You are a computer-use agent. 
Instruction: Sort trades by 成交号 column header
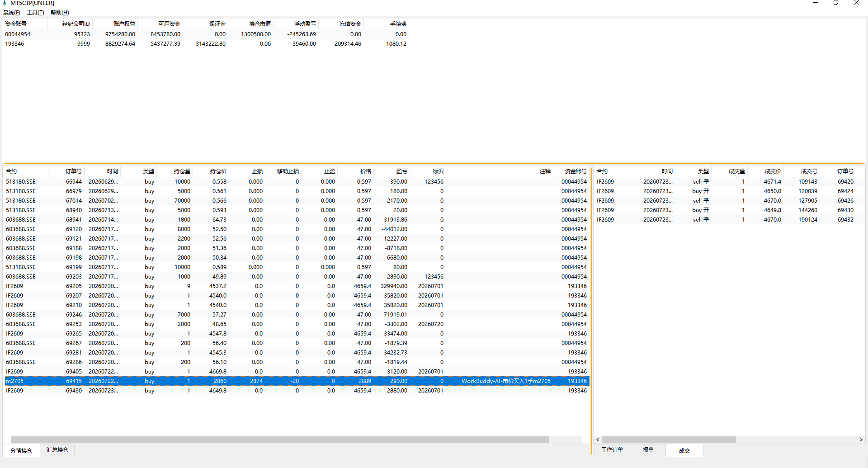tap(802, 171)
